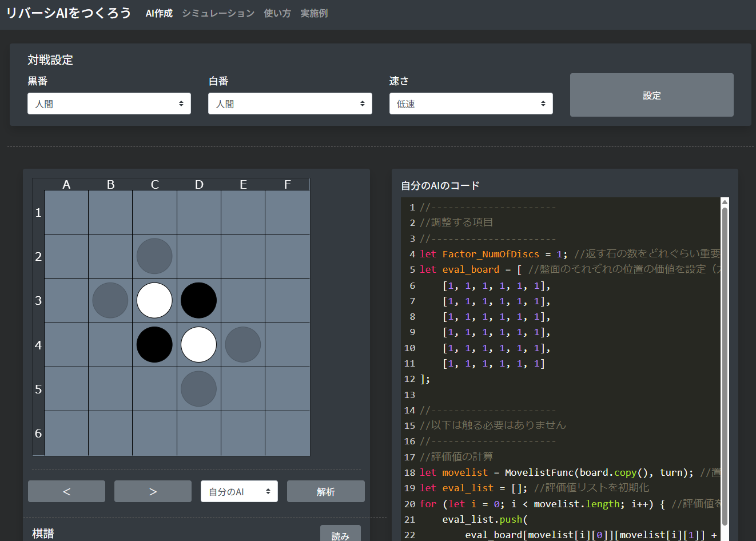Open the 実施例 tab
756x541 pixels.
[314, 13]
